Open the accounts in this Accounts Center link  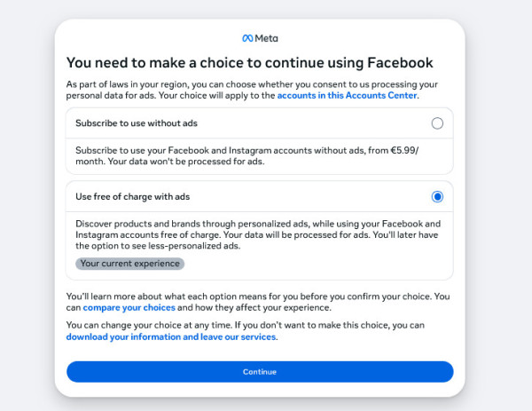347,96
